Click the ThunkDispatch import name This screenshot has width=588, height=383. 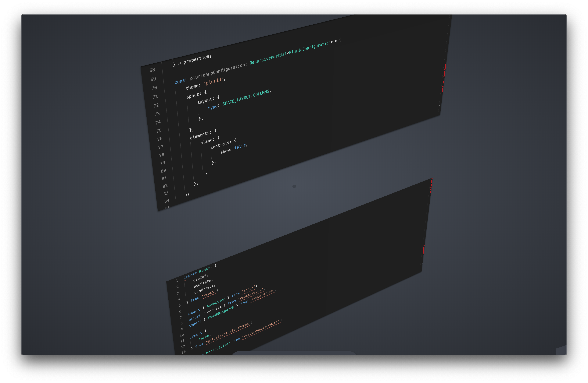[x=221, y=313]
